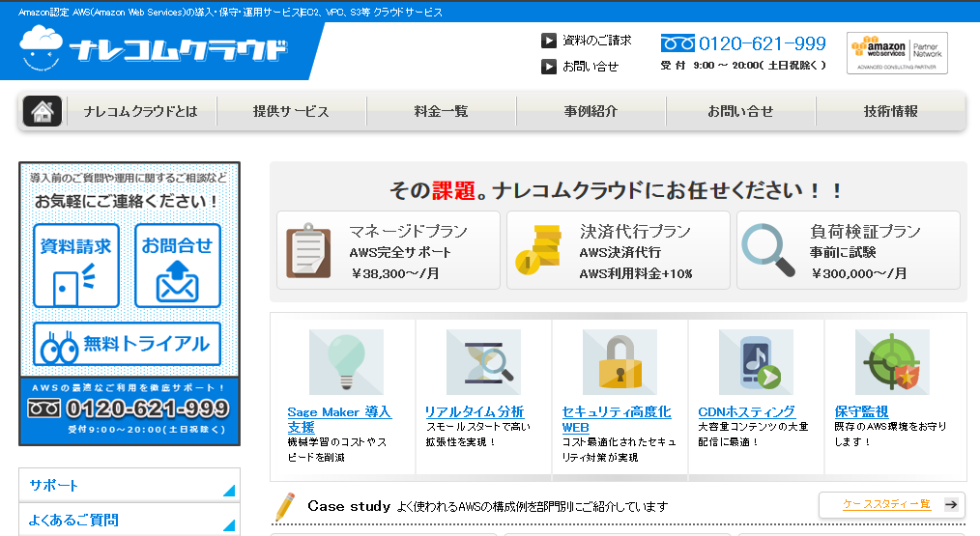Screen dimensions: 980x536
Task: Click 負荷検証プラン title text
Action: click(866, 232)
